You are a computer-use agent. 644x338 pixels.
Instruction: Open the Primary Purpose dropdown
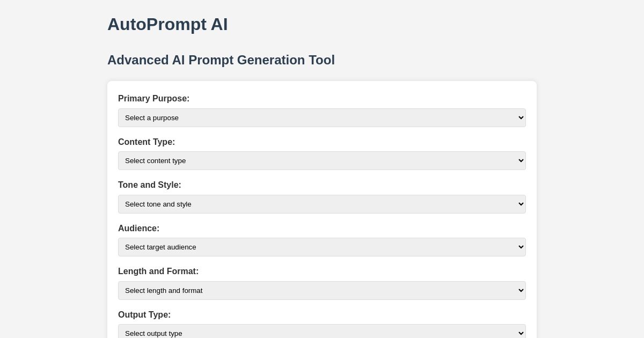[x=322, y=117]
